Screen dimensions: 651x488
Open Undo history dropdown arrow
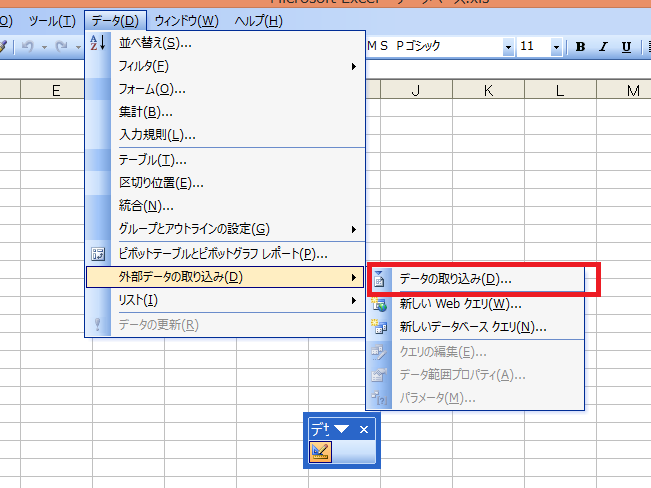44,47
